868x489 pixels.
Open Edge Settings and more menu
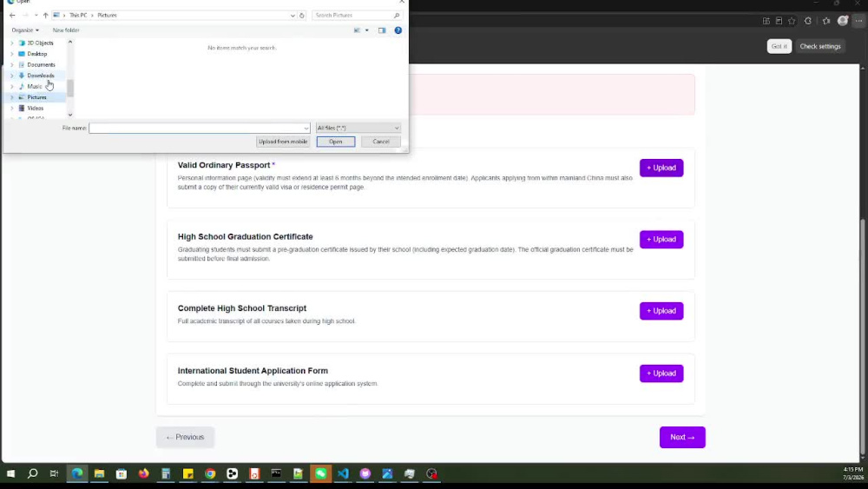coord(858,21)
